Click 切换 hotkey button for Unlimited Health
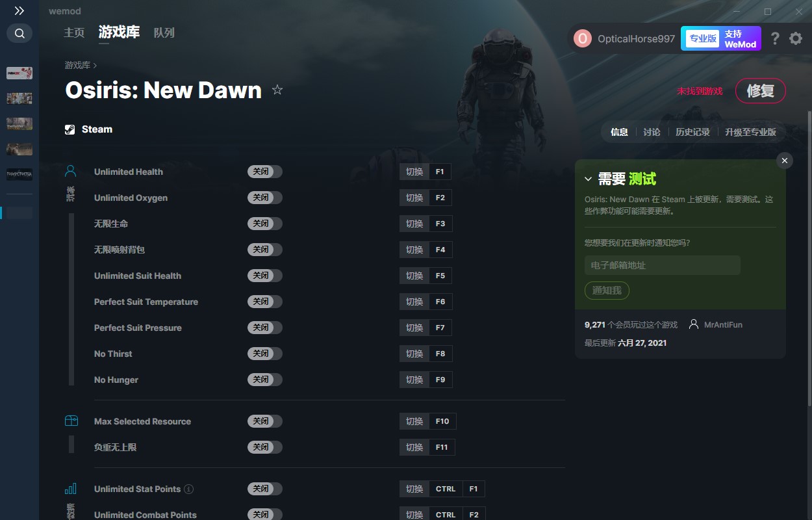This screenshot has width=812, height=520. point(414,172)
